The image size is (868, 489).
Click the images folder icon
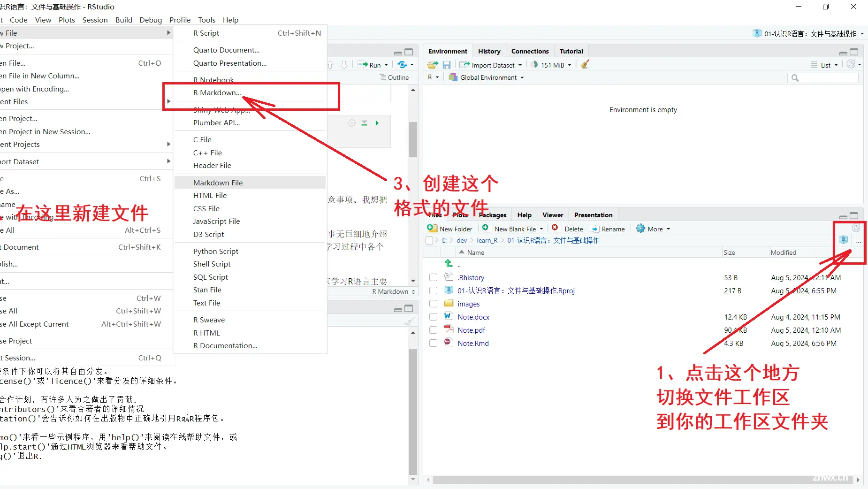449,303
